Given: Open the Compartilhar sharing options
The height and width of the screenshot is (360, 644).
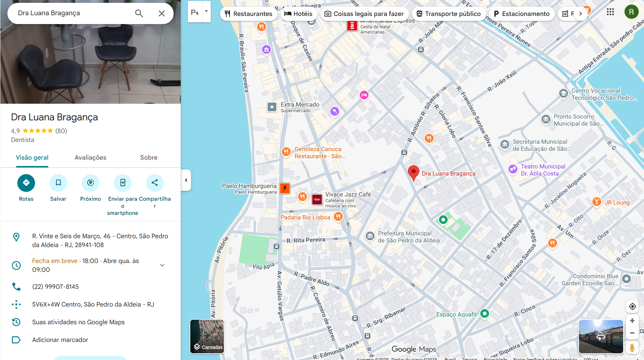Looking at the screenshot, I should (x=155, y=183).
